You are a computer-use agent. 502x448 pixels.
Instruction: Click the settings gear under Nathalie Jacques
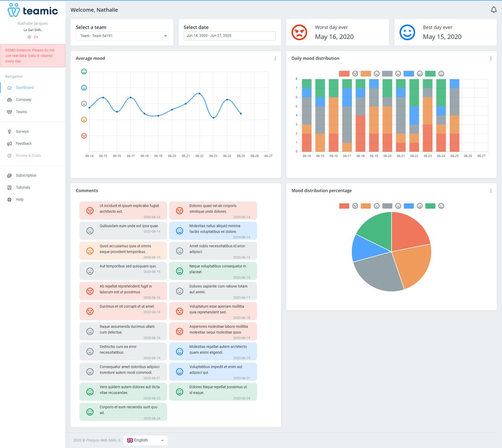pyautogui.click(x=29, y=37)
